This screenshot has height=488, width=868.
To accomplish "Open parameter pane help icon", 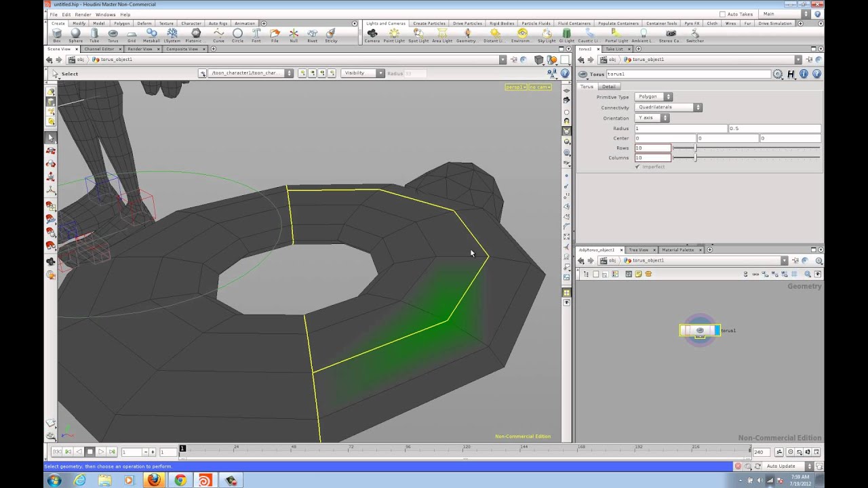I will pyautogui.click(x=816, y=74).
